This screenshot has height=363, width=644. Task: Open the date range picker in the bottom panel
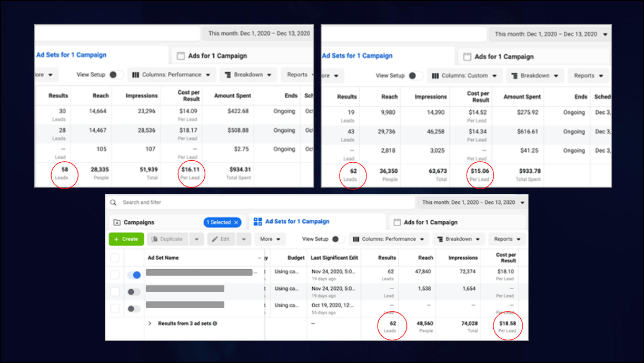coord(473,202)
